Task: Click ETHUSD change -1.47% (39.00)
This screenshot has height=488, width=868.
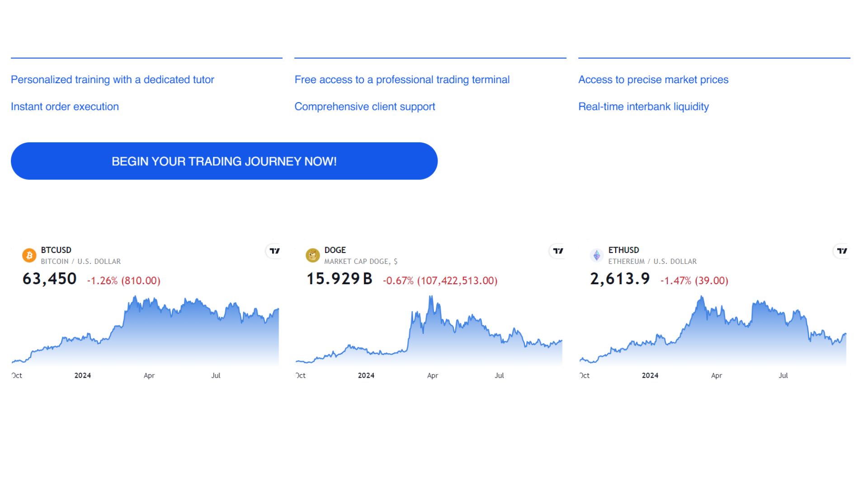Action: click(x=694, y=281)
